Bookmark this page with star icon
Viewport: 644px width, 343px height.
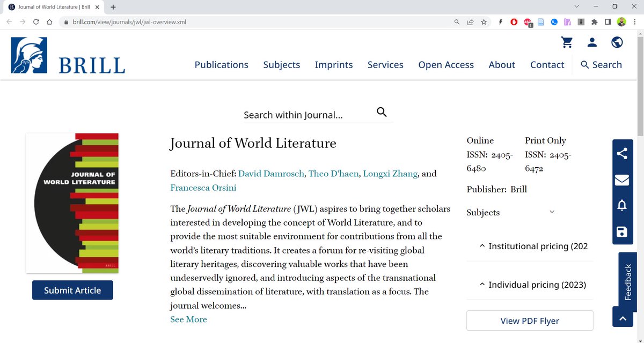pyautogui.click(x=484, y=22)
